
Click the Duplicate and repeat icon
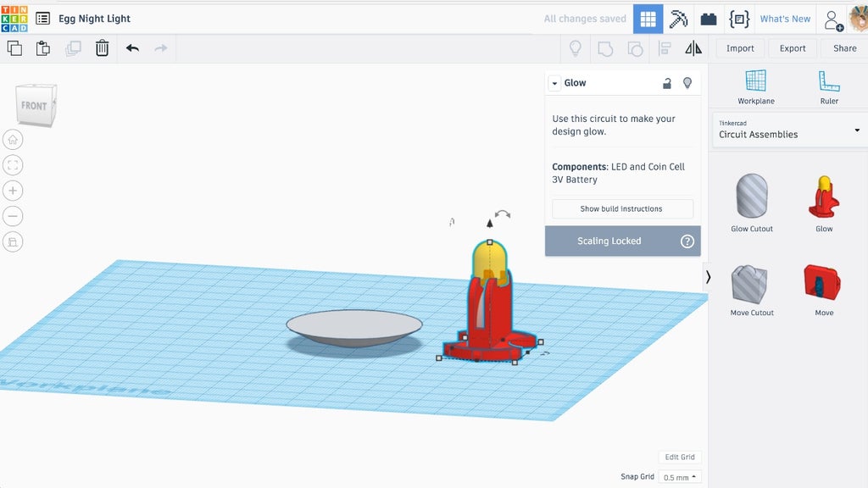73,48
